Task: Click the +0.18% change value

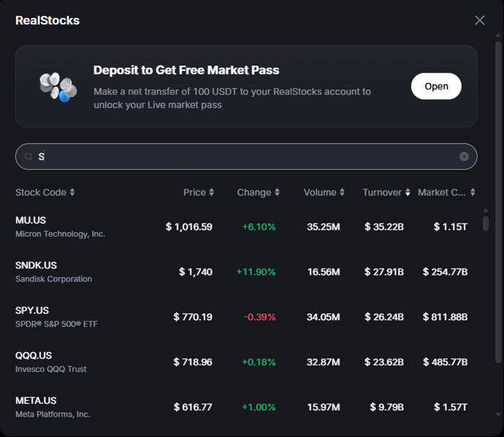Action: click(x=259, y=361)
